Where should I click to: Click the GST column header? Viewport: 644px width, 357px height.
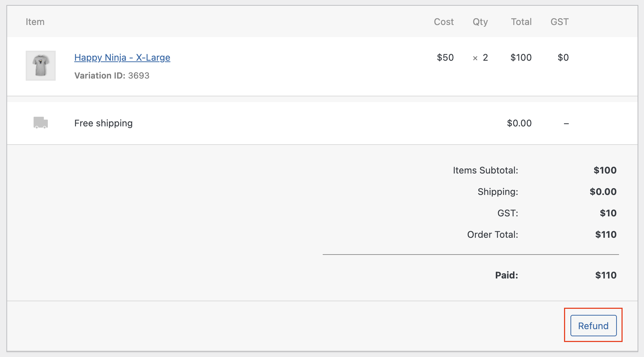click(x=559, y=22)
